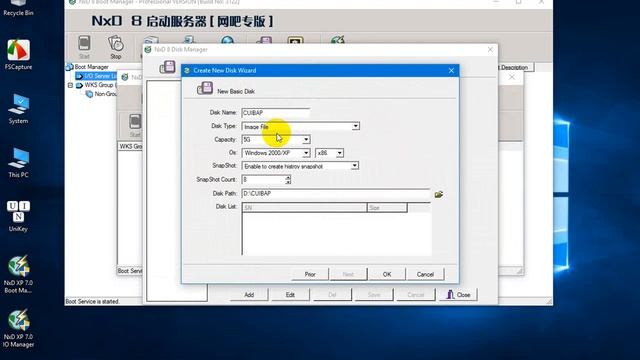Click the green toolbar icon in Boot Manager
Screen dimensions: 640x360
pos(338,40)
